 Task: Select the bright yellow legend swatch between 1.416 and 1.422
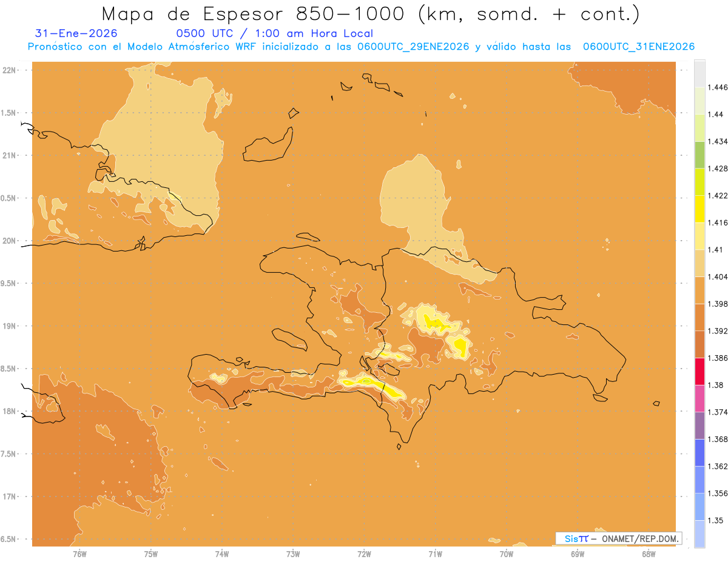coord(699,209)
